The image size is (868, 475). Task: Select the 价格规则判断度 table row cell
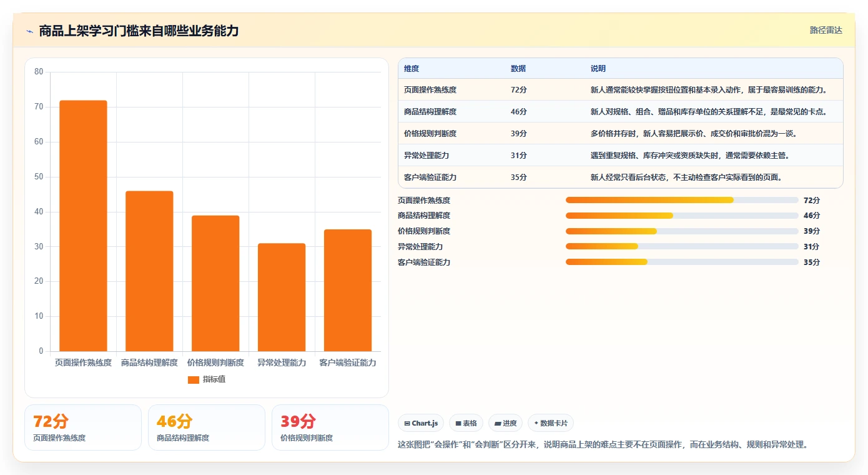click(430, 134)
